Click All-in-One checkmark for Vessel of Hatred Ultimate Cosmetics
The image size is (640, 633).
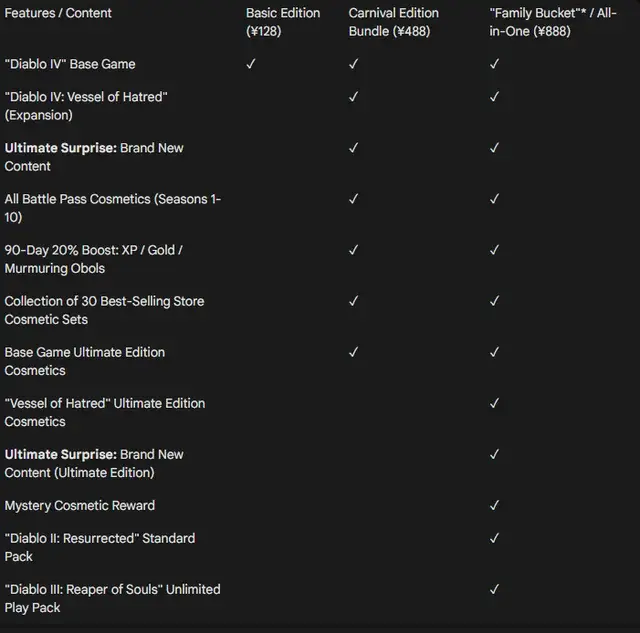pos(494,403)
